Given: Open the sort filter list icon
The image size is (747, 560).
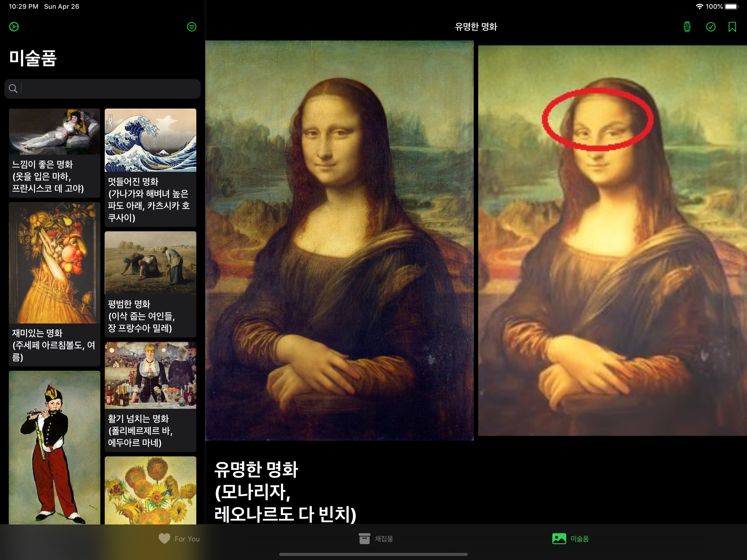Looking at the screenshot, I should click(191, 27).
